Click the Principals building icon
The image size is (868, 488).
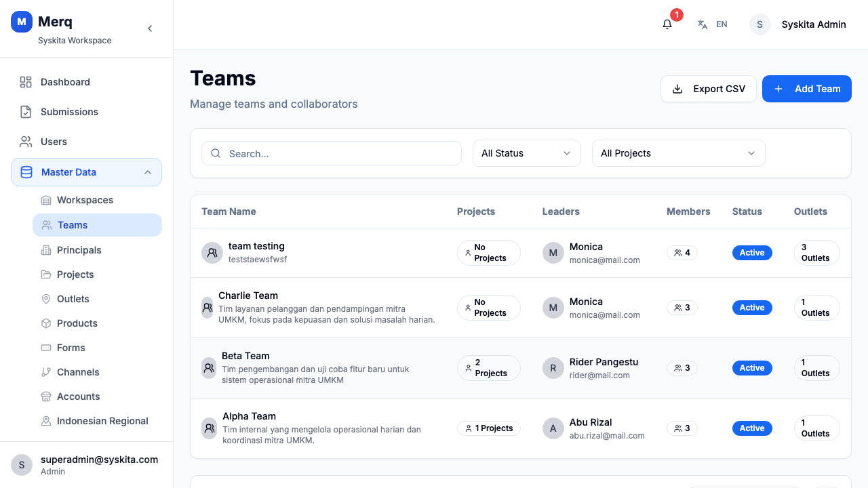click(x=46, y=250)
